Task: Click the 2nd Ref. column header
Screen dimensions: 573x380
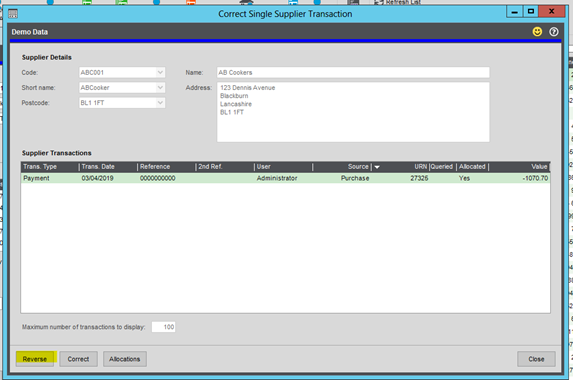Action: (225, 167)
